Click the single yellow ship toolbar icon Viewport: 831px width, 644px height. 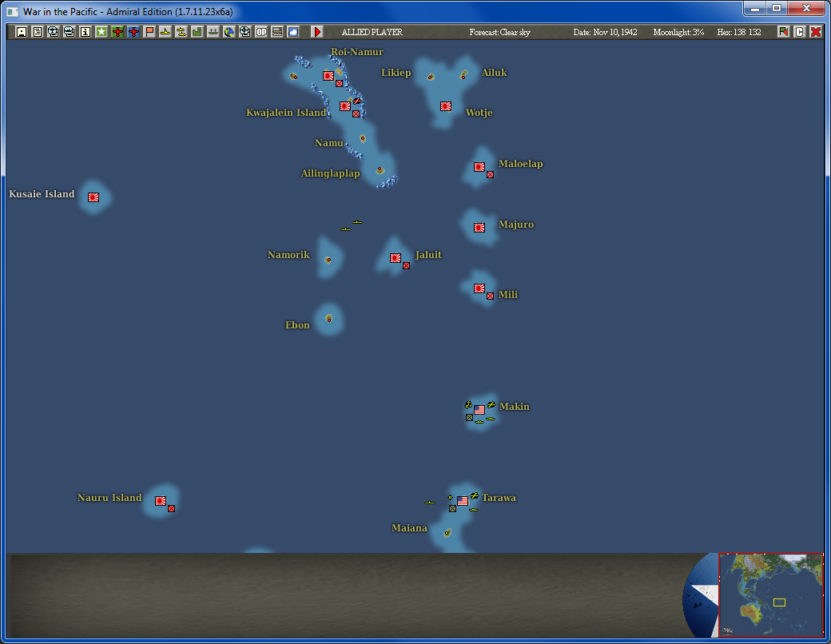tap(165, 32)
